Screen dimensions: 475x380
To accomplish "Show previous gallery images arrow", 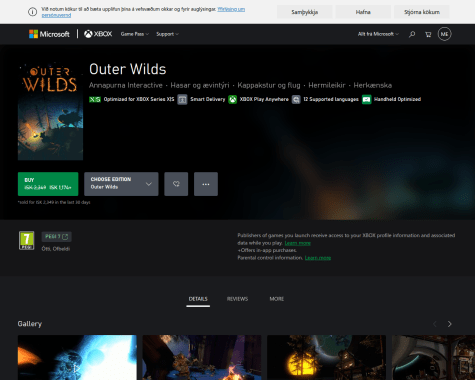I will (x=435, y=324).
